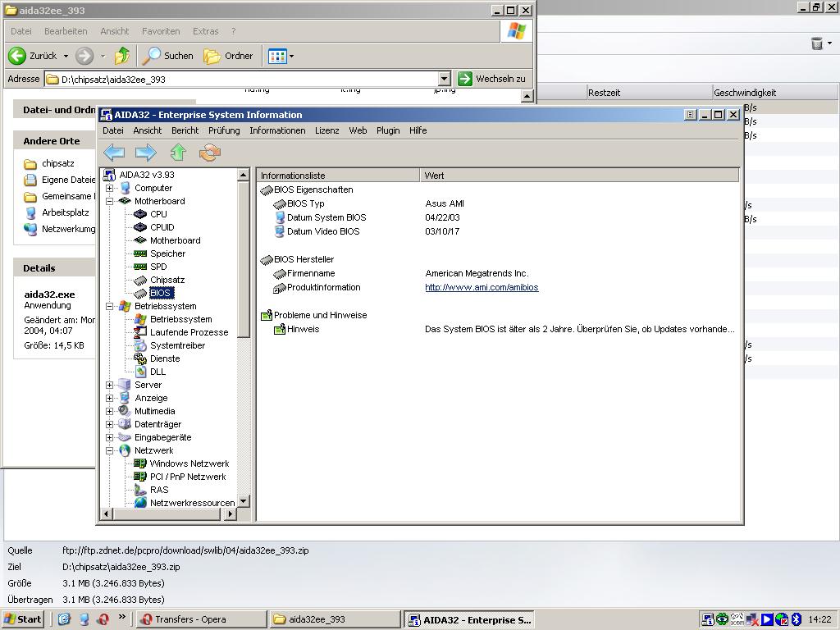
Task: Click the Explorer Suchen toolbar button
Action: (168, 56)
